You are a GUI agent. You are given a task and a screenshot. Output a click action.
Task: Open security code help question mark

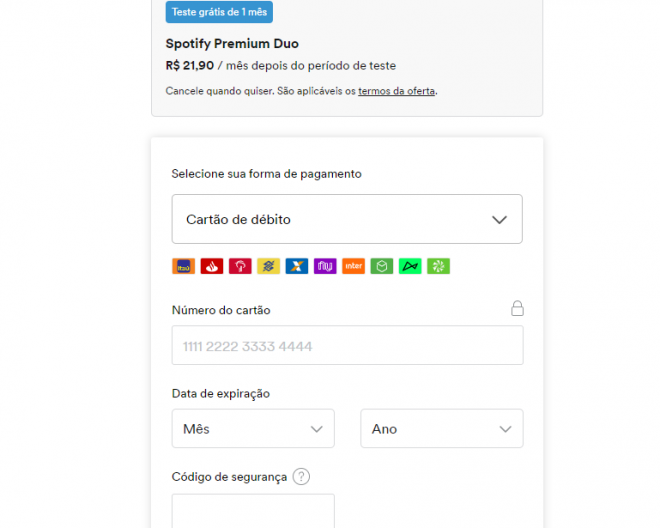(x=301, y=477)
